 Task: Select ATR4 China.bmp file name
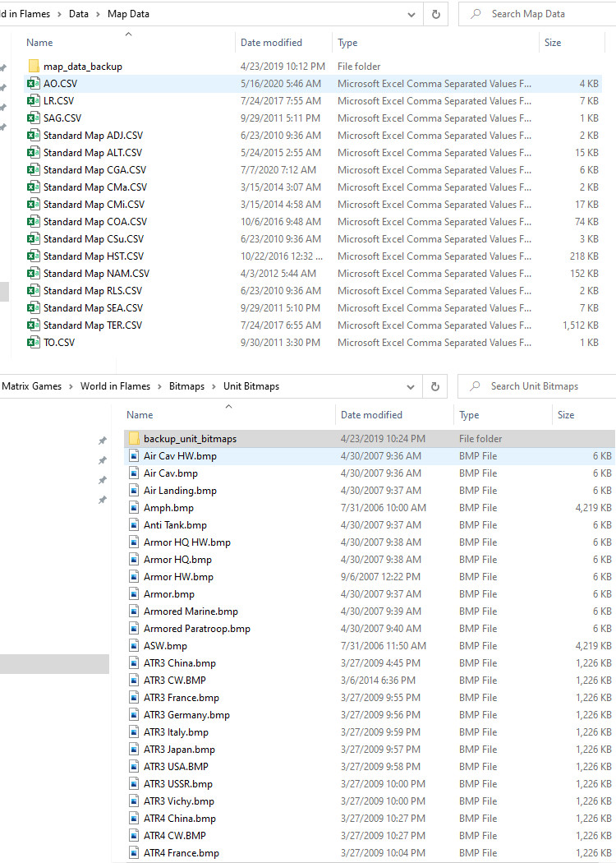[180, 819]
